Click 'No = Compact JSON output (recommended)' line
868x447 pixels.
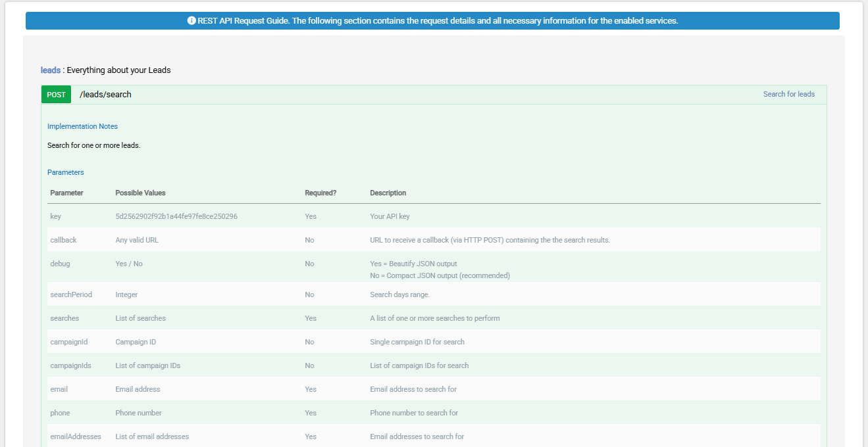pos(440,275)
